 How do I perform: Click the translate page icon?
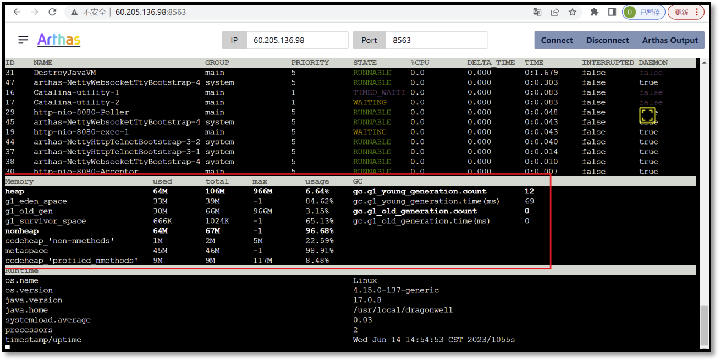point(537,12)
